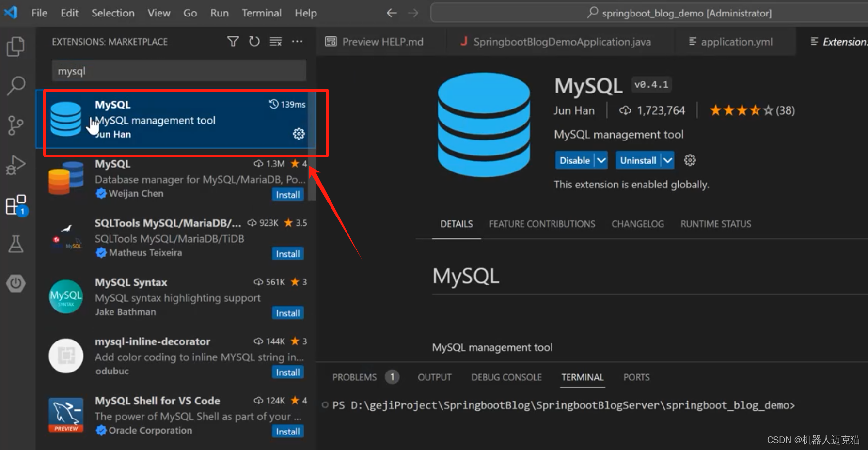Select the mysql-inline-decorator extension icon

66,356
